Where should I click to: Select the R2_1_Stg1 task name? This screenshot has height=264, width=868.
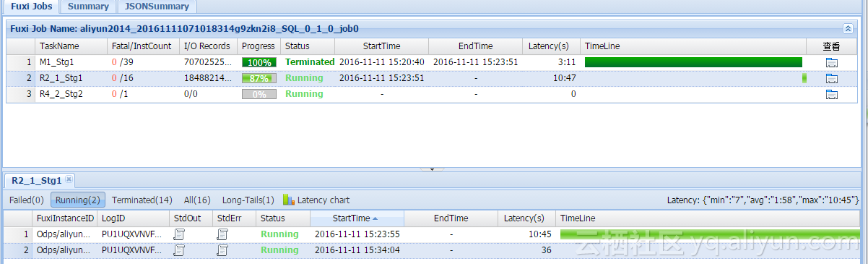click(61, 78)
